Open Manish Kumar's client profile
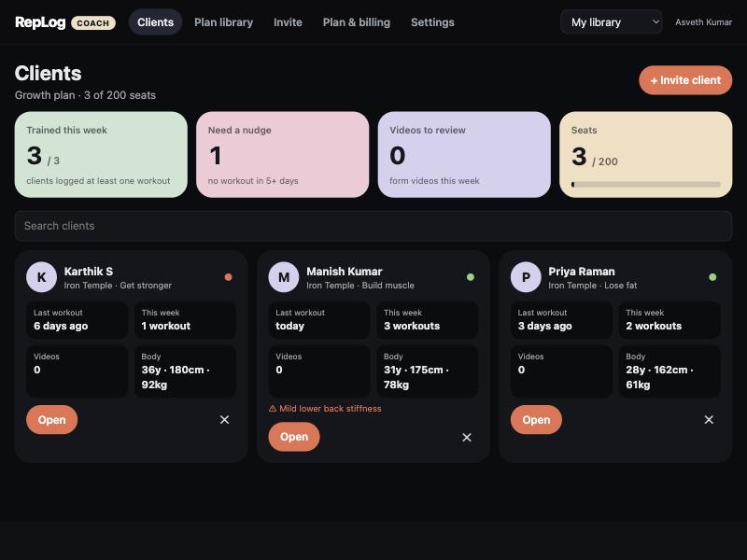 [x=294, y=437]
